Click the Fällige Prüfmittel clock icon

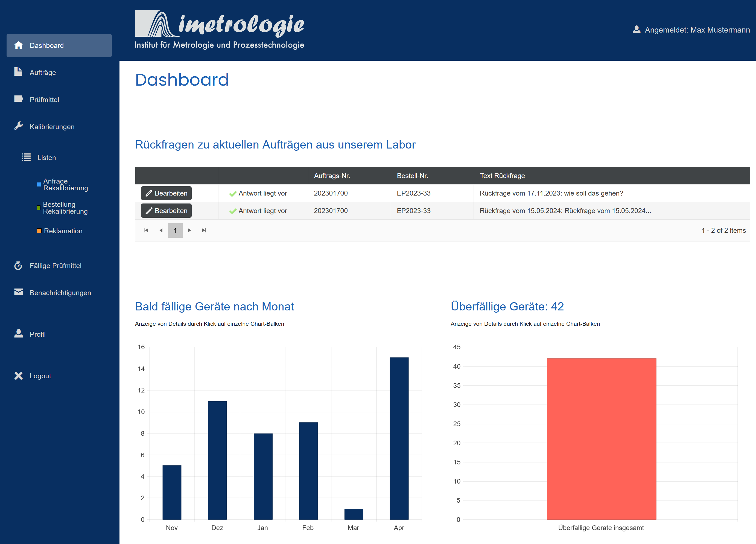[18, 266]
